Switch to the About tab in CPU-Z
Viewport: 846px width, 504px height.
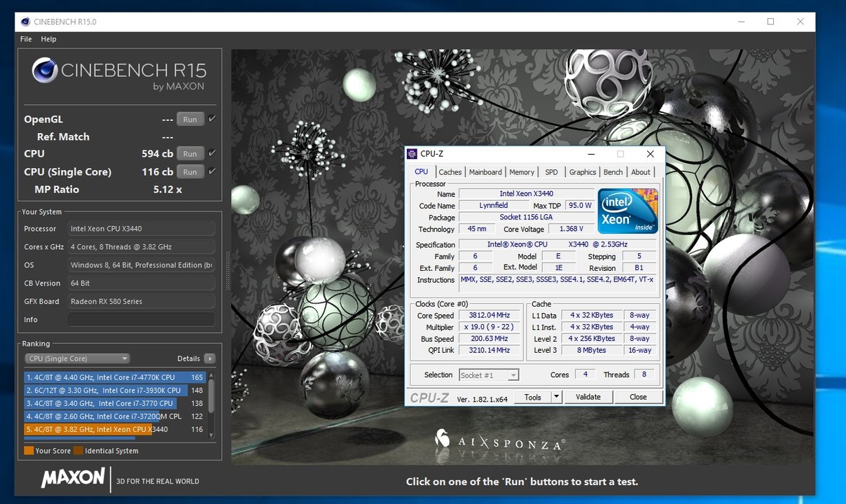[x=641, y=172]
